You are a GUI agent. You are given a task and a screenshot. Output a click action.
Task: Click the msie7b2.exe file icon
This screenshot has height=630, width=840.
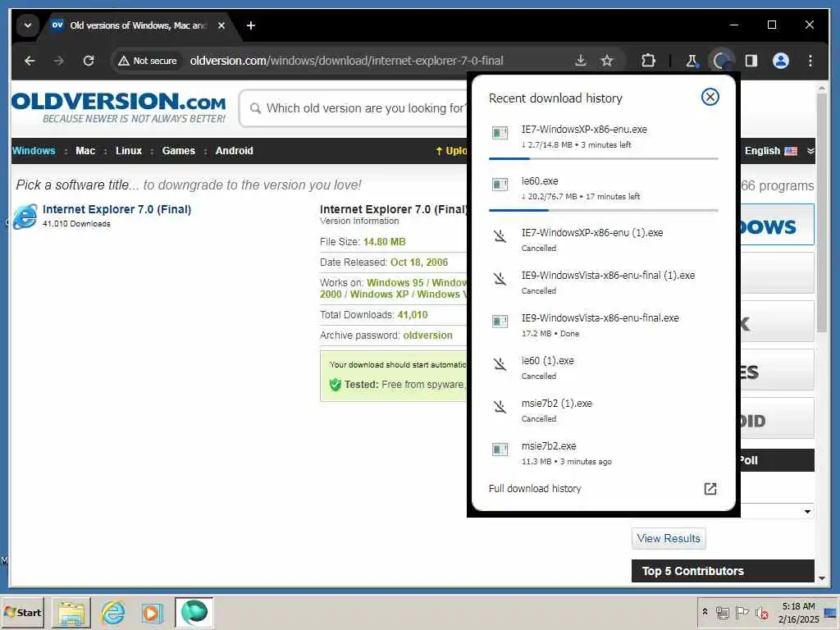(x=500, y=449)
